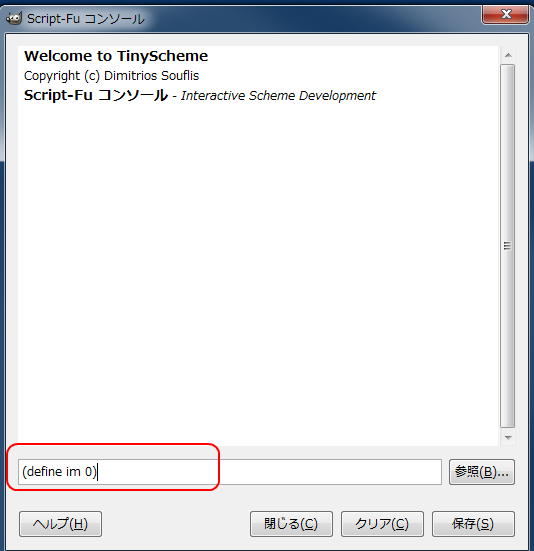Click the 閉じる(C) close button
The height and width of the screenshot is (551, 534).
tap(291, 524)
